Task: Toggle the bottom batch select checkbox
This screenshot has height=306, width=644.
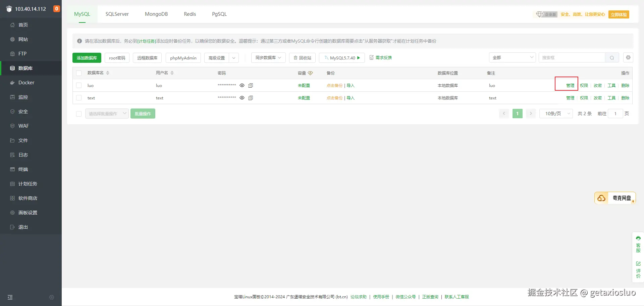Action: coord(79,114)
